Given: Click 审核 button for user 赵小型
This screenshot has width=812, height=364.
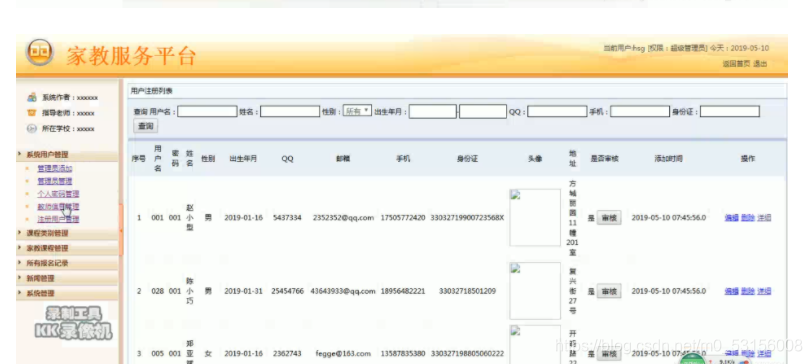Looking at the screenshot, I should (608, 217).
